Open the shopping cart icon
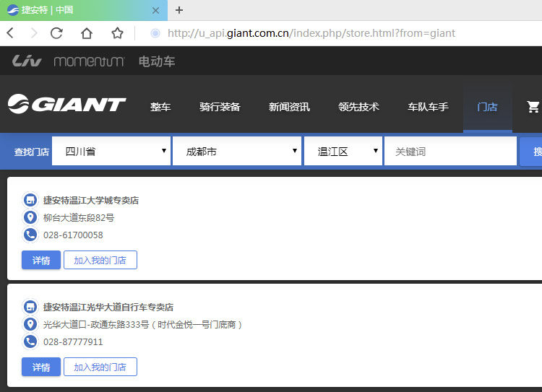Screen dimensions: 542x392 [533, 107]
